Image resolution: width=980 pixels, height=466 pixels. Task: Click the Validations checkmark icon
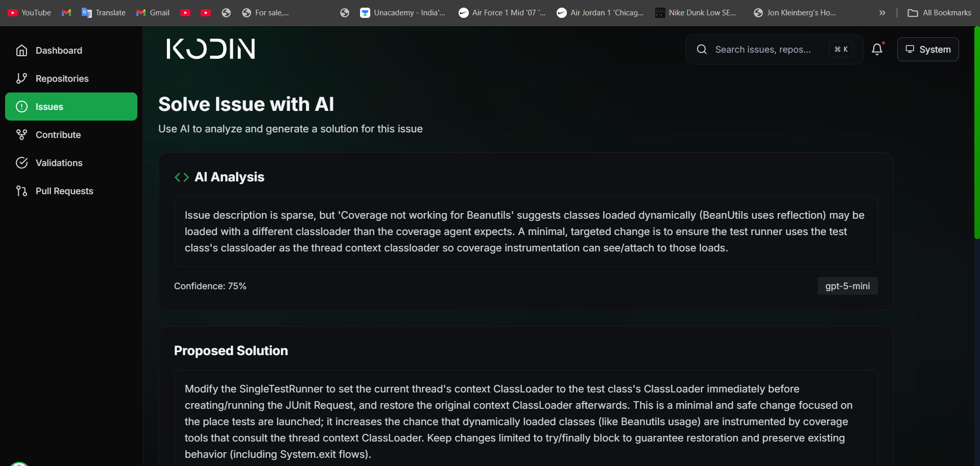[x=21, y=163]
